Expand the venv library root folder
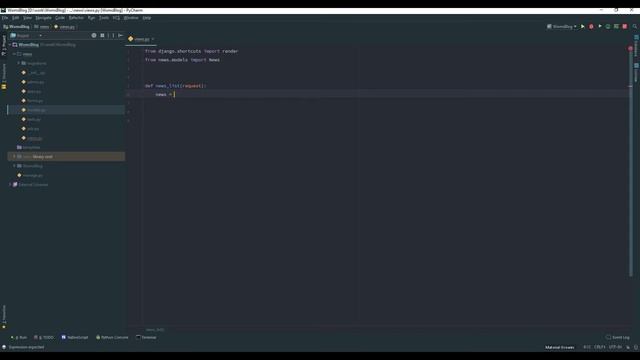Viewport: 640px width, 360px height. 14,157
